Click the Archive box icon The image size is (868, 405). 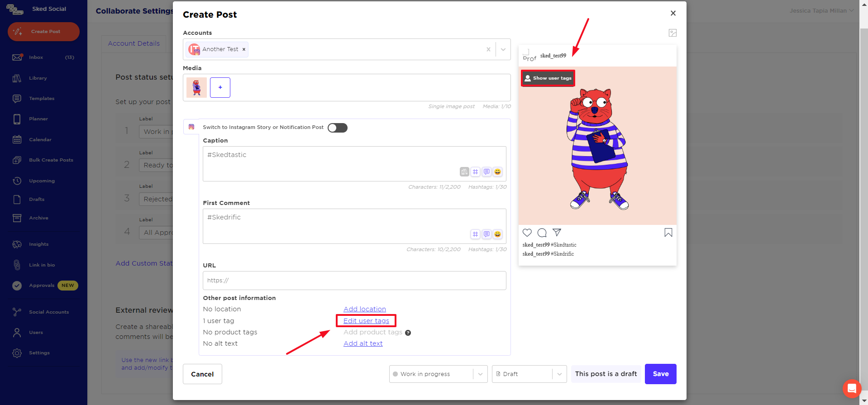tap(17, 218)
